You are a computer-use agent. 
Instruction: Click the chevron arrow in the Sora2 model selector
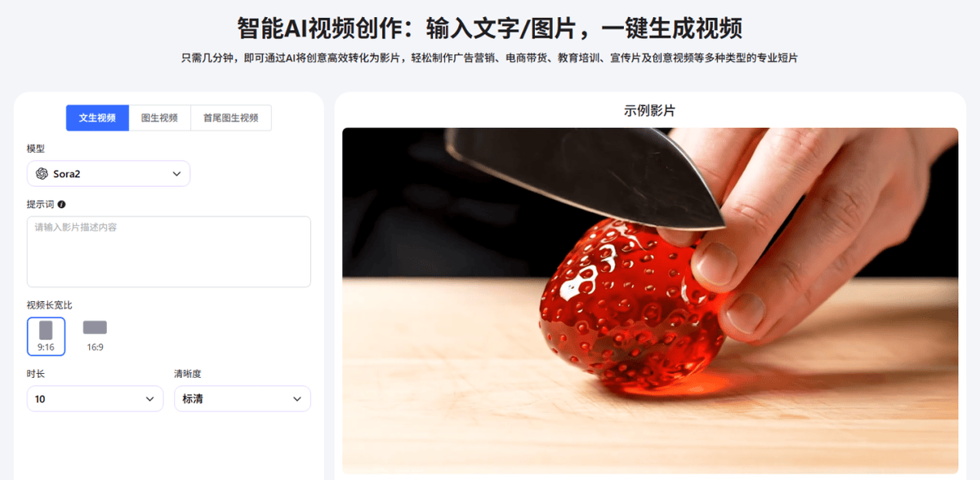click(176, 174)
